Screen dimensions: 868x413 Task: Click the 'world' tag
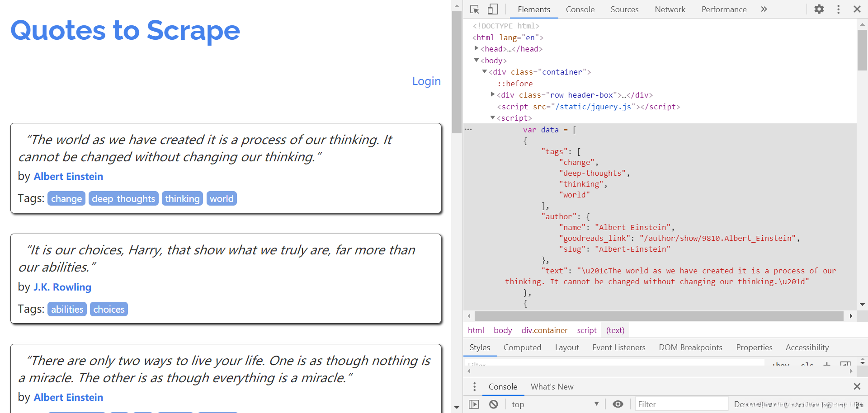222,199
